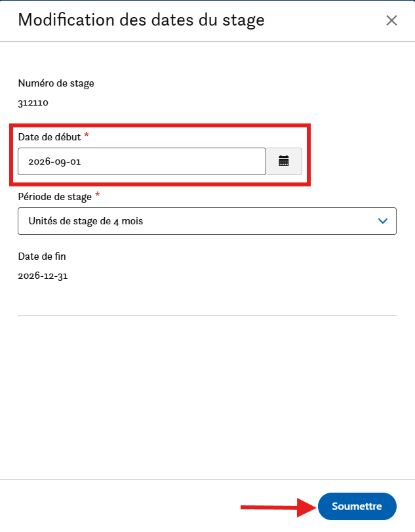
Task: Choose the Unités de stage de 4 mois option text
Action: coord(85,221)
